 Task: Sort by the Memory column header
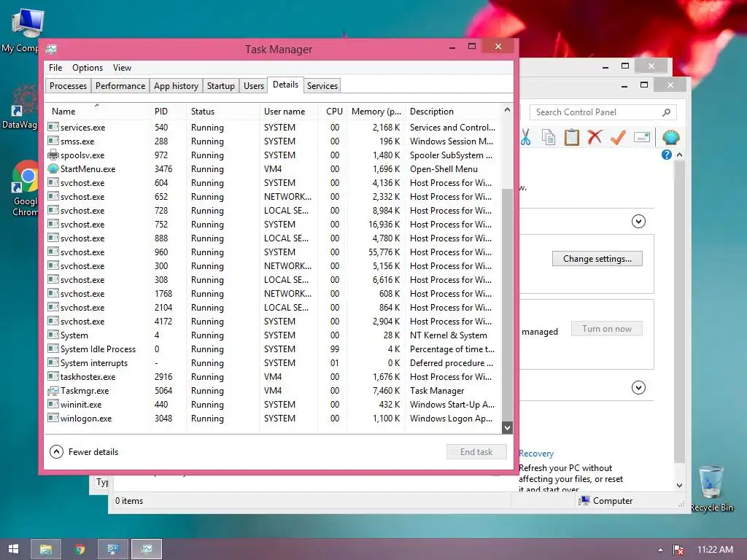tap(376, 111)
